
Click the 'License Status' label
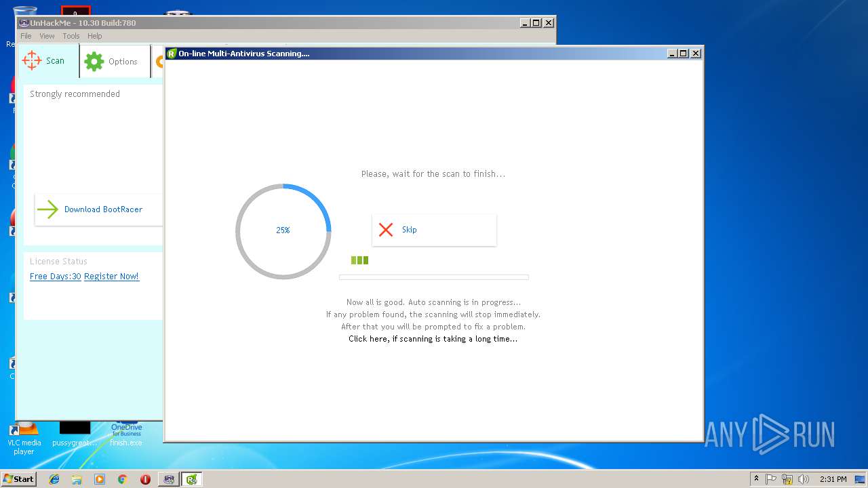coord(58,262)
